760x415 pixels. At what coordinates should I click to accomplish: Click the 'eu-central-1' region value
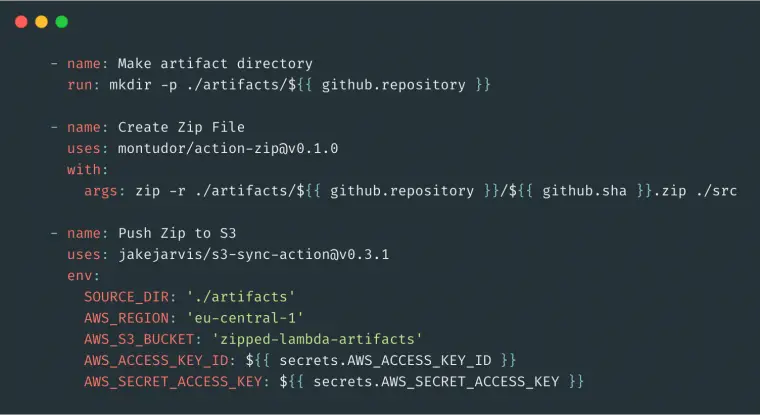click(245, 318)
